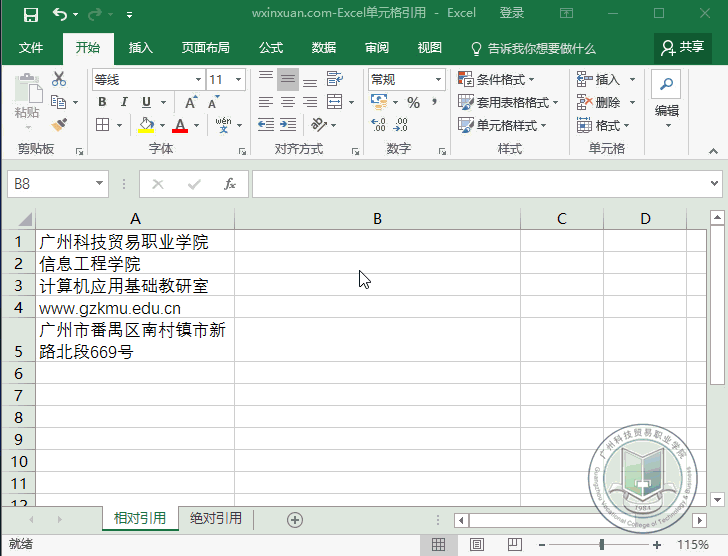Click the Cut scissors icon
The image size is (728, 556).
(x=59, y=79)
